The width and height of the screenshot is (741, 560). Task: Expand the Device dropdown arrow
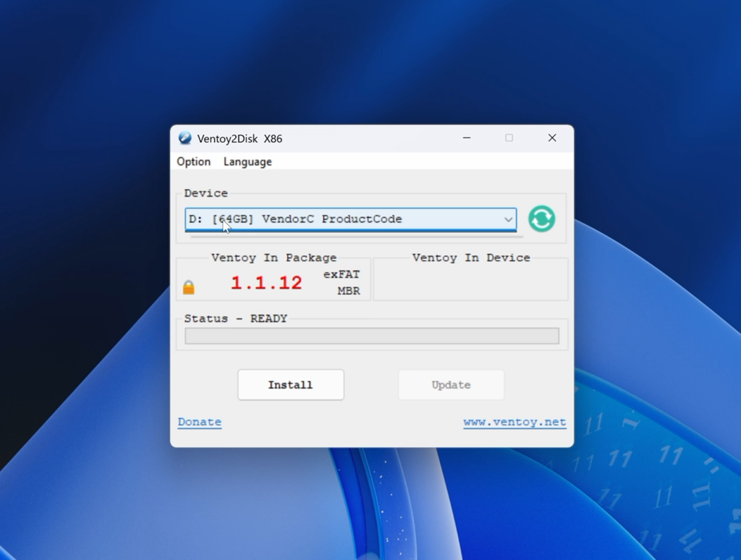[508, 219]
